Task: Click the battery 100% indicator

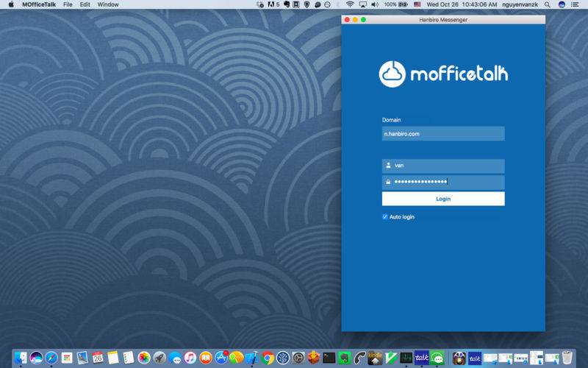Action: click(395, 4)
